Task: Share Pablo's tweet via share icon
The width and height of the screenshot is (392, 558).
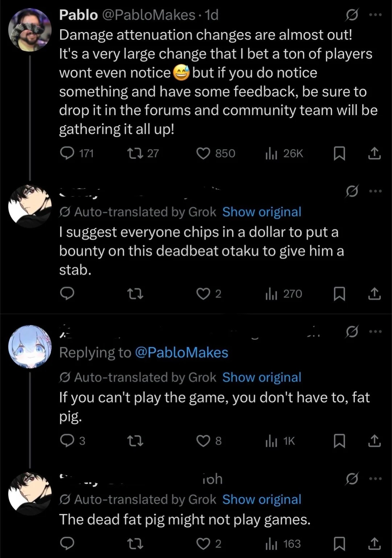Action: pyautogui.click(x=374, y=154)
